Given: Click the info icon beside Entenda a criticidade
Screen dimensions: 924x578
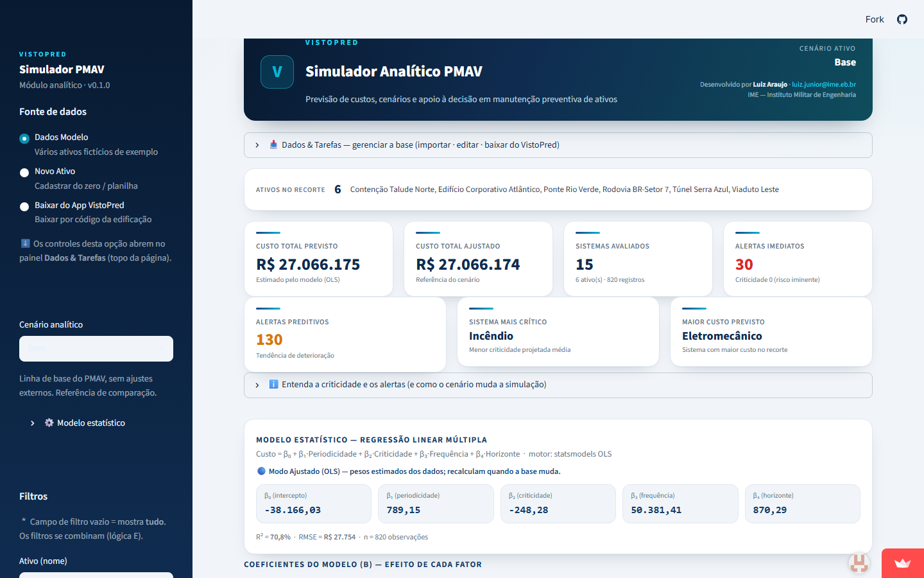Looking at the screenshot, I should coord(274,384).
